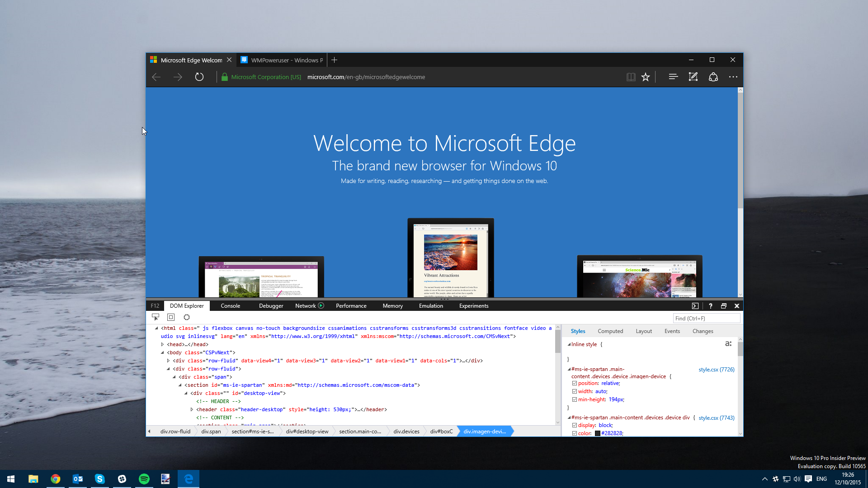
Task: Open the Debugger tab
Action: coord(271,306)
